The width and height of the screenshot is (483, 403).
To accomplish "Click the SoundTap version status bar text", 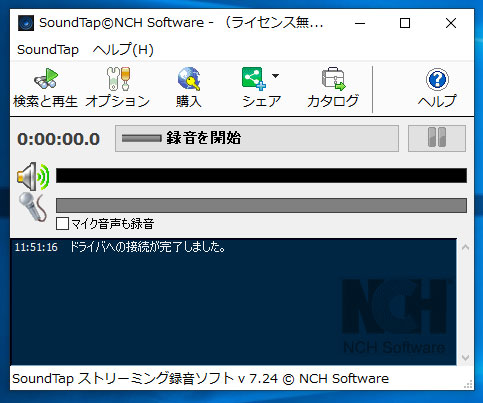I will [x=200, y=379].
